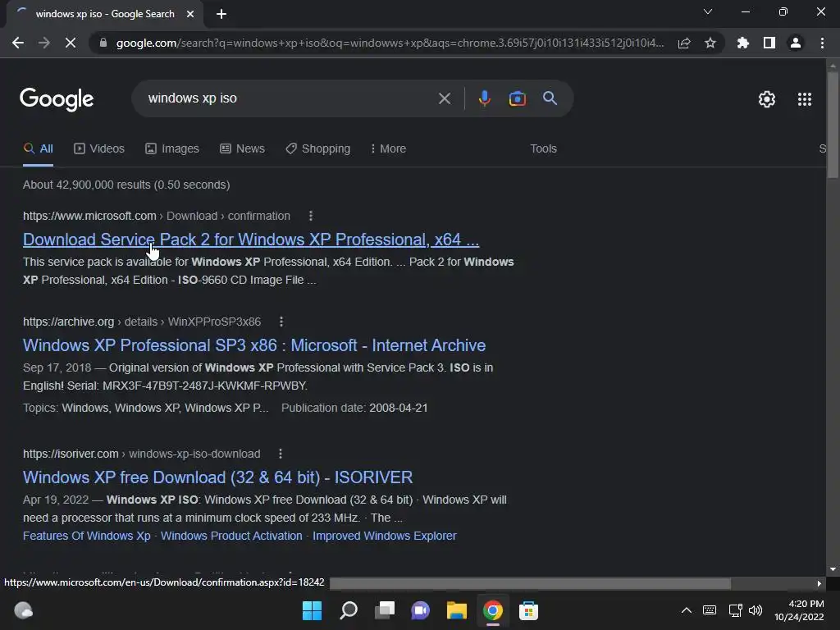The image size is (840, 630).
Task: Click the windows xp iso search field
Action: (290, 98)
